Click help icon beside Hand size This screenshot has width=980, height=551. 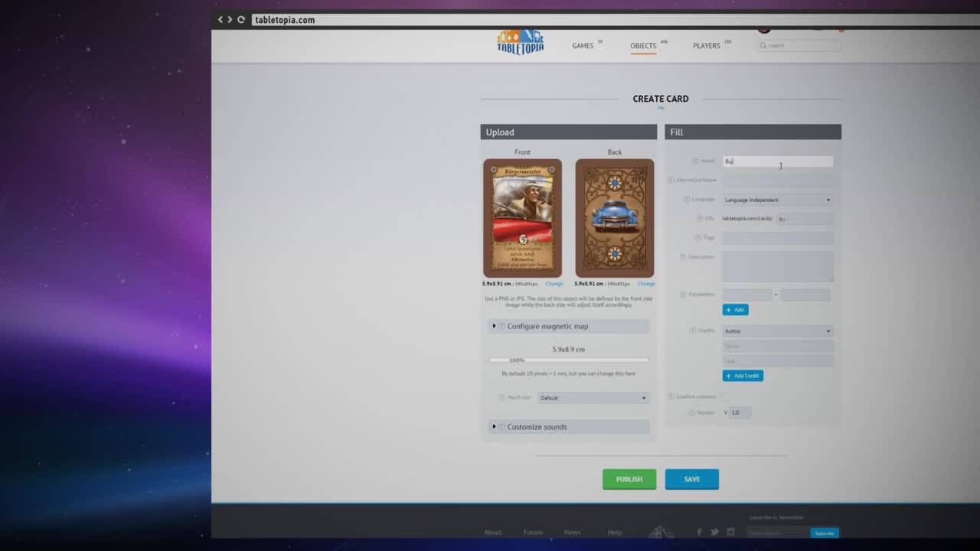click(501, 397)
